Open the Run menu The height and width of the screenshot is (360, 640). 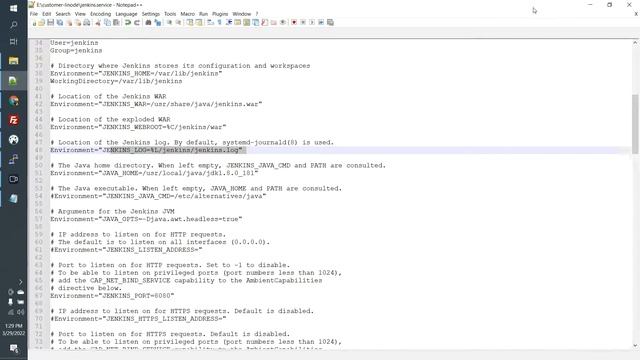tap(203, 14)
